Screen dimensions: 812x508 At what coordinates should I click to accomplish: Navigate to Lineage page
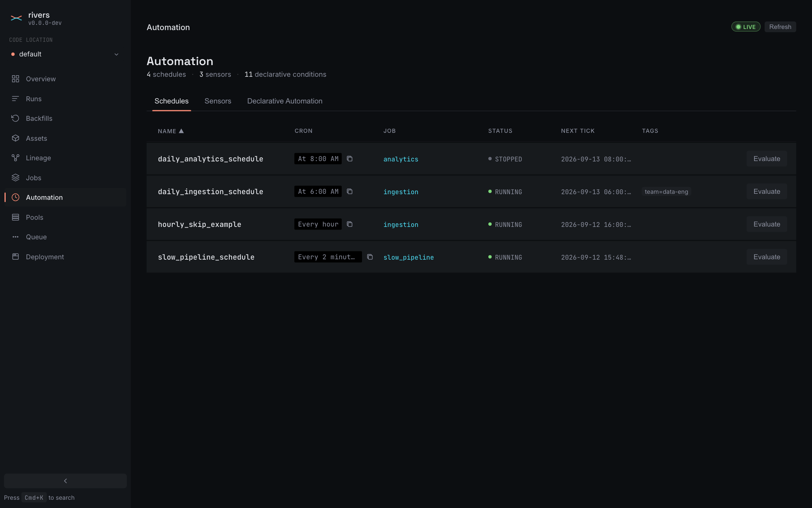pos(65,158)
